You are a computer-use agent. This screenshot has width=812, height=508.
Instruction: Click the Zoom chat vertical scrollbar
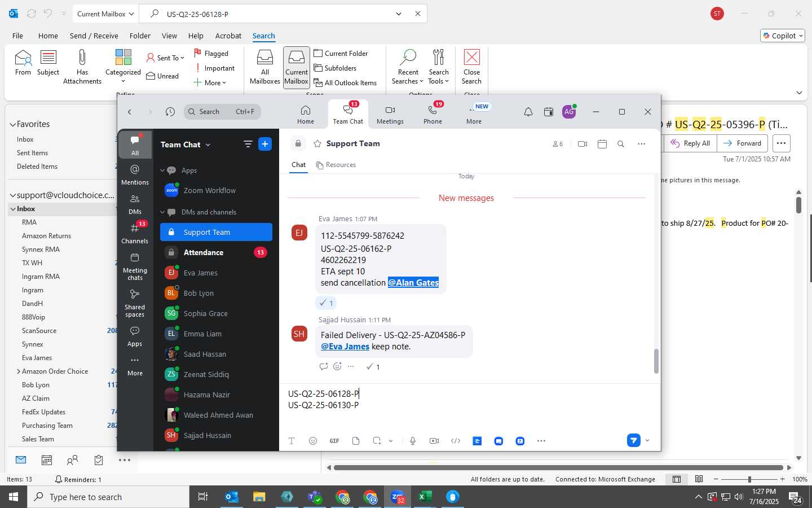pos(656,361)
